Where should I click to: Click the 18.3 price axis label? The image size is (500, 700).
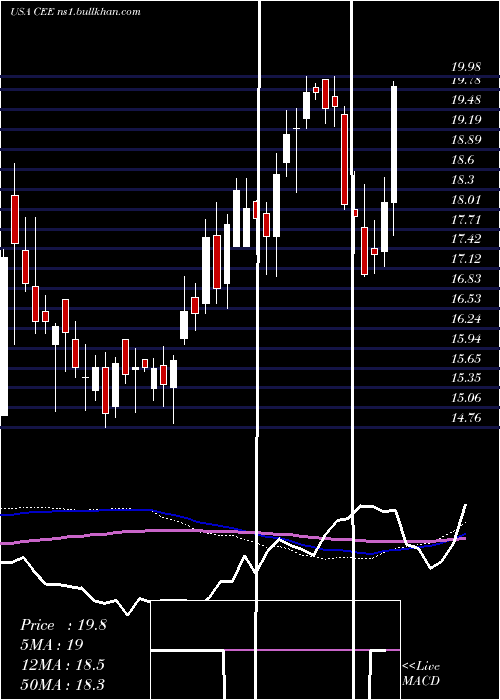(463, 180)
